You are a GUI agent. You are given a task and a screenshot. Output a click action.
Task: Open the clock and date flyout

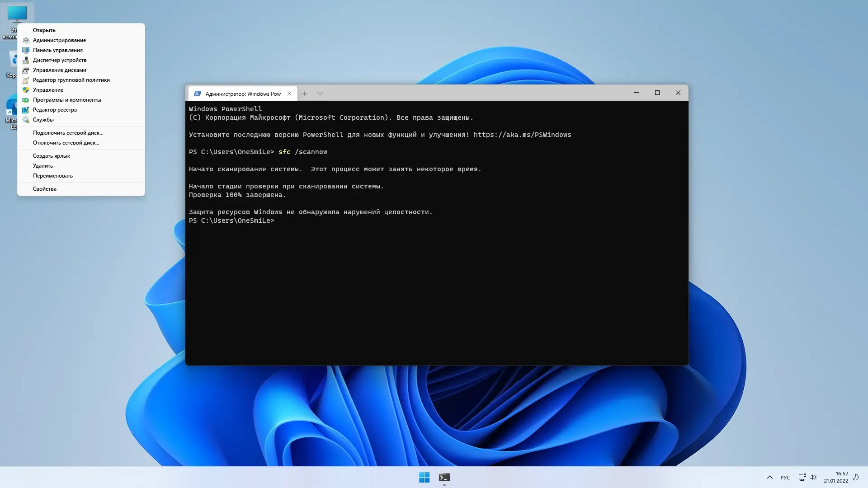tap(836, 477)
